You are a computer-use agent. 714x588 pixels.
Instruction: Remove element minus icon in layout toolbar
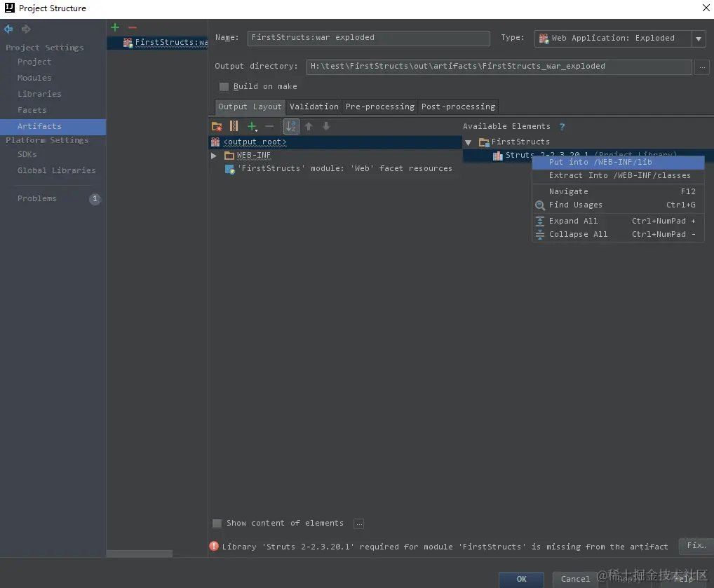269,126
